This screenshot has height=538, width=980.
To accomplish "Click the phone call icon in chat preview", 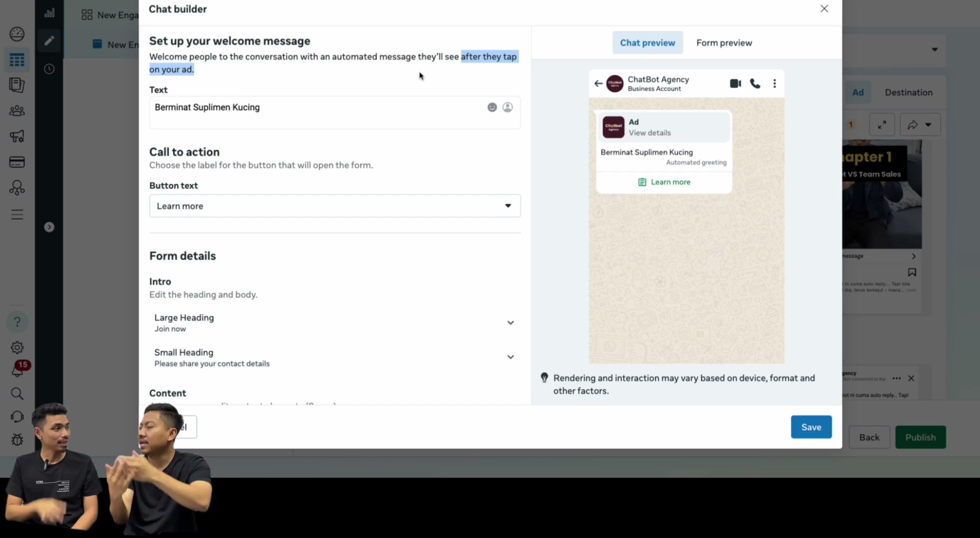I will [x=755, y=84].
